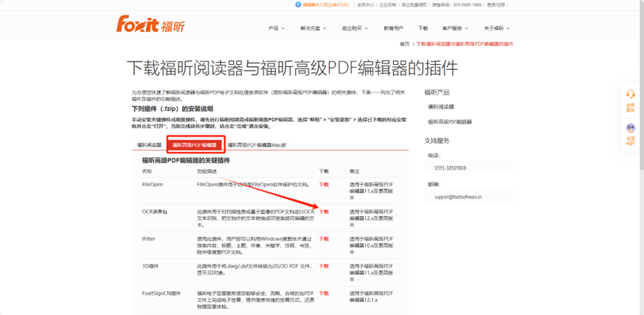Expand the 政企购买 navigation dropdown

355,28
